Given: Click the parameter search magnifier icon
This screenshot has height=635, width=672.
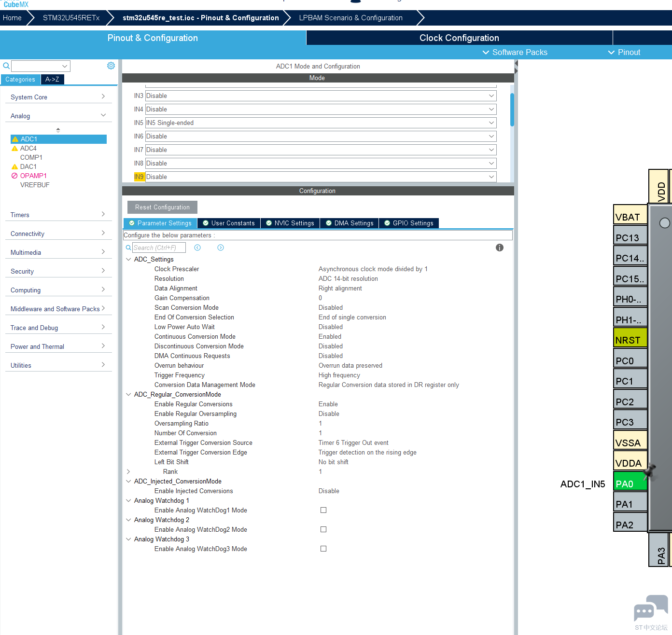Looking at the screenshot, I should [x=128, y=248].
